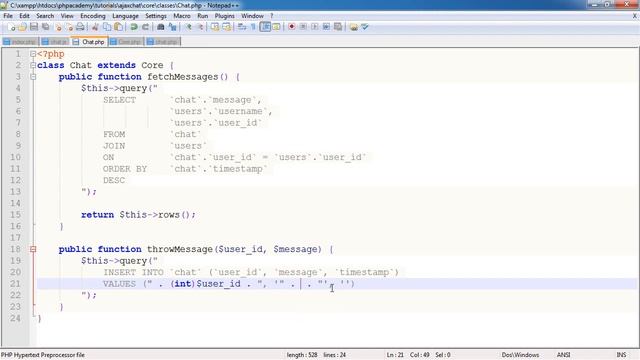This screenshot has width=640, height=360.
Task: Click the ANSI encoding status field
Action: tap(563, 355)
